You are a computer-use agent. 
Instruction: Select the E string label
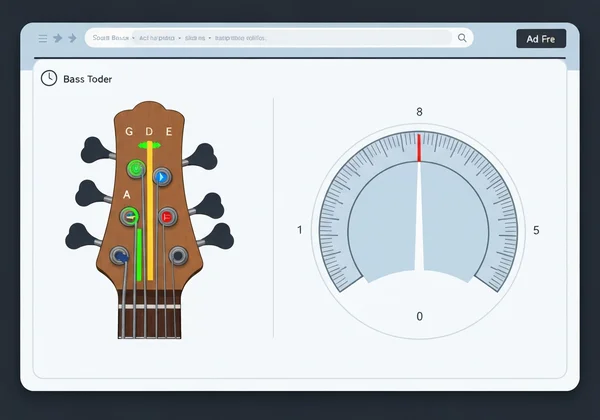click(x=169, y=131)
